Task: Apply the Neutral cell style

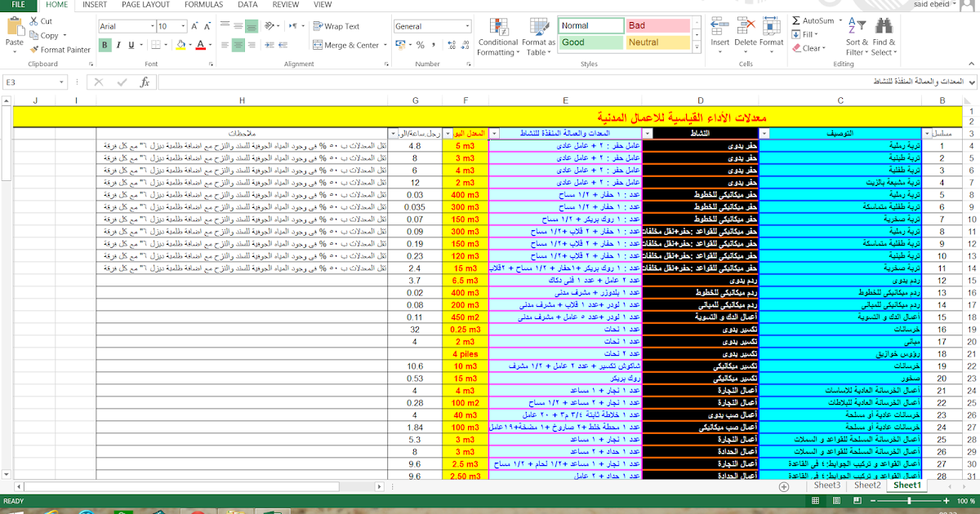Action: 657,42
